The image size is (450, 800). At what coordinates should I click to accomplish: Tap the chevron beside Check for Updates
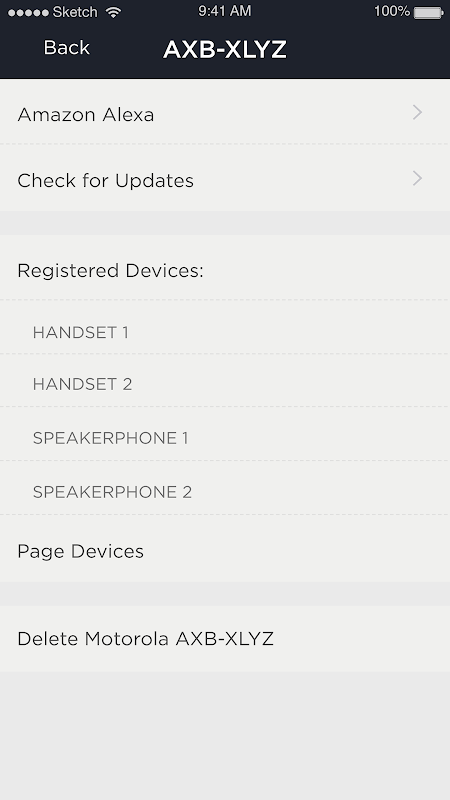417,178
